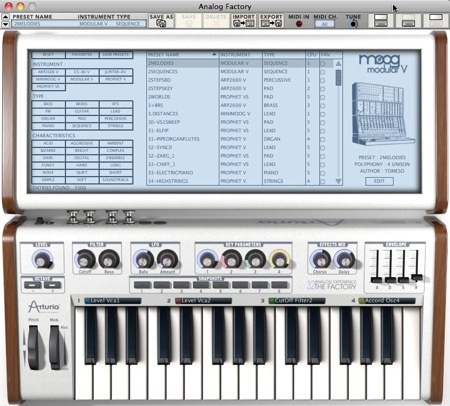This screenshot has width=450, height=406.
Task: Click Key Parameter knob 1
Action: (207, 259)
